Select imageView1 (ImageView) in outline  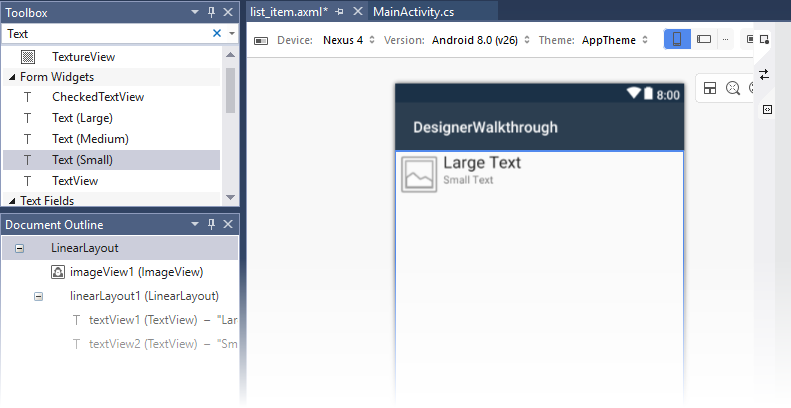click(x=136, y=272)
